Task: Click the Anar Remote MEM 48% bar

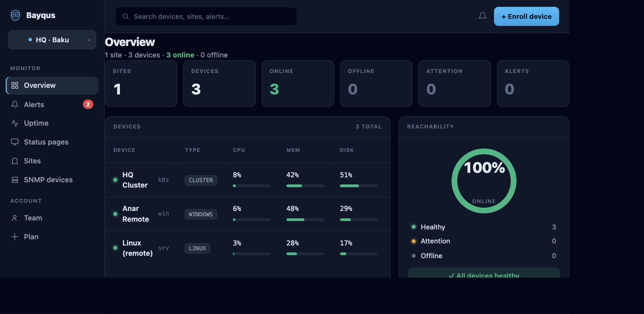Action: 305,220
